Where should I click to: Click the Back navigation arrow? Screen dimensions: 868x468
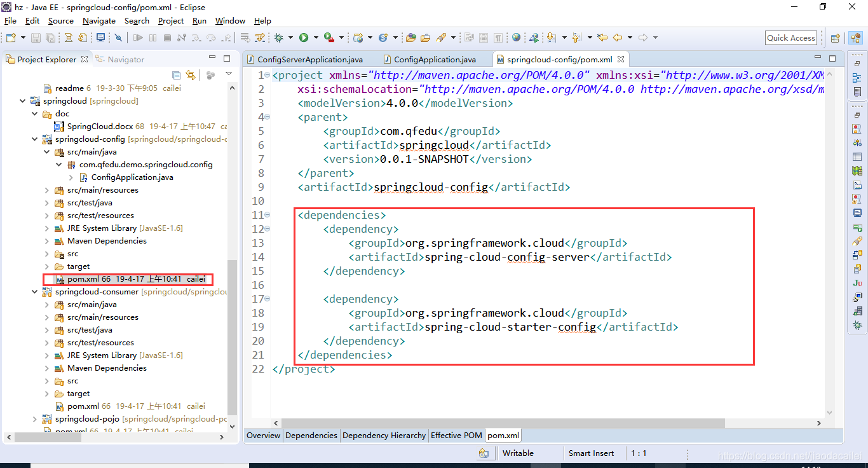click(x=618, y=38)
